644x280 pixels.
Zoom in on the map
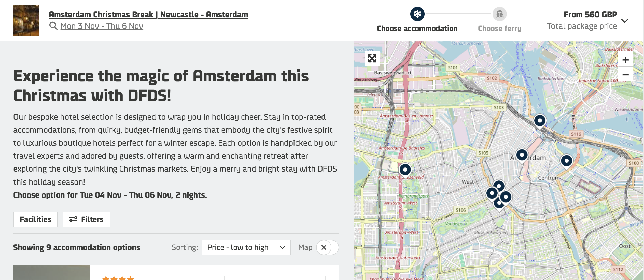coord(625,60)
